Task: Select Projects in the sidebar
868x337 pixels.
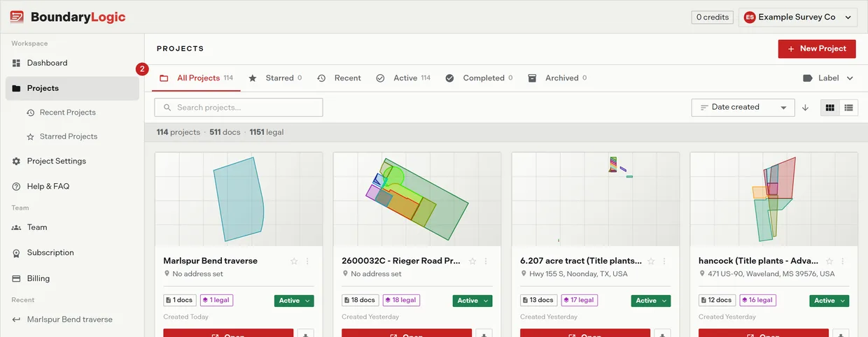Action: 72,88
